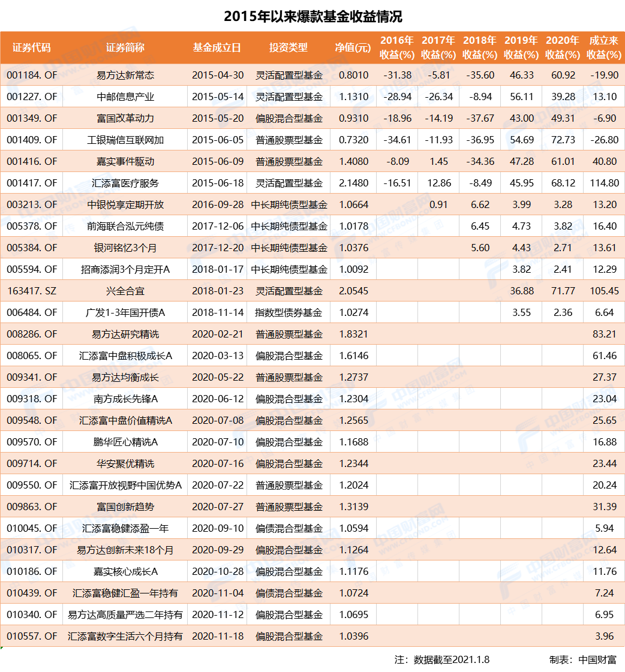
Task: Select code cell 010557. OF
Action: 32,636
